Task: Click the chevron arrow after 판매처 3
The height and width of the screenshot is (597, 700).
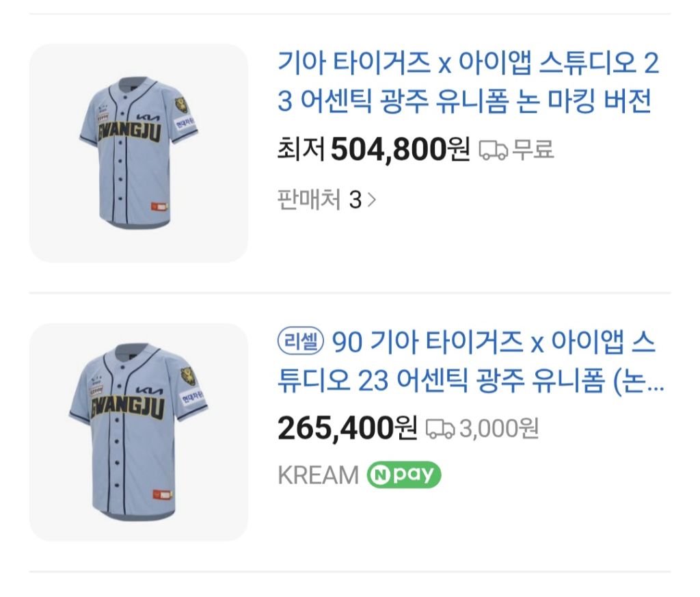Action: (x=372, y=200)
